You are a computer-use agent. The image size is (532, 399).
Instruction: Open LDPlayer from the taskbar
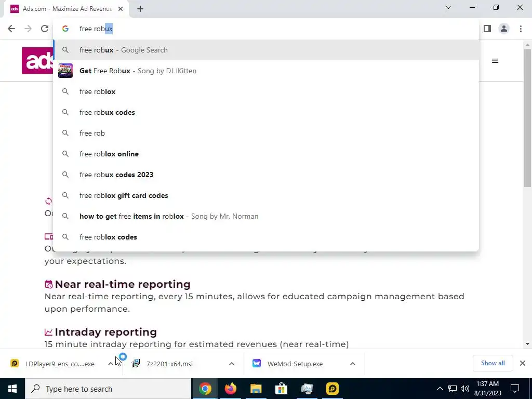[332, 389]
